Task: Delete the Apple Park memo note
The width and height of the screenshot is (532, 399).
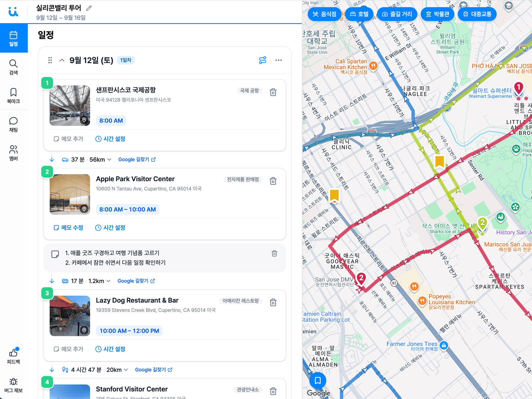Action: [x=274, y=253]
